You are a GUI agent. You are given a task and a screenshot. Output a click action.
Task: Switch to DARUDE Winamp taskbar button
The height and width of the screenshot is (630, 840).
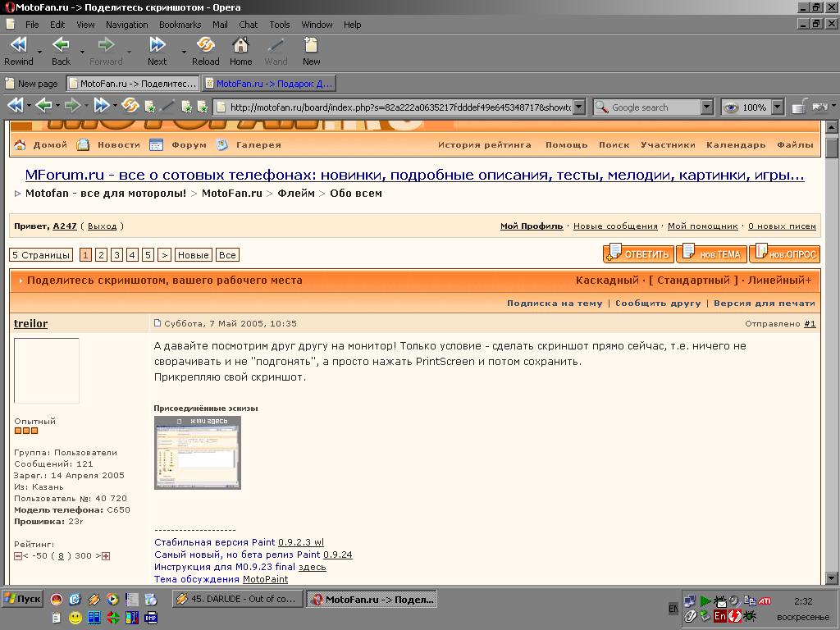click(x=238, y=599)
